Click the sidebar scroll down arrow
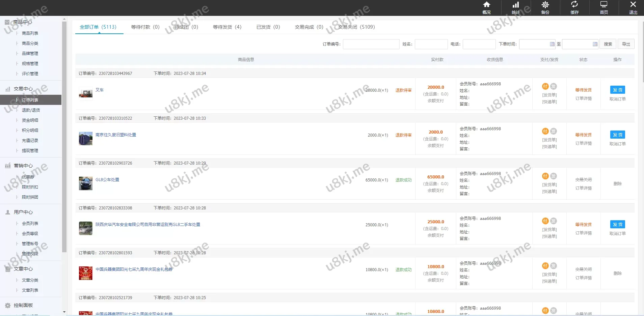Screen dimensions: 644x316 click(64, 312)
